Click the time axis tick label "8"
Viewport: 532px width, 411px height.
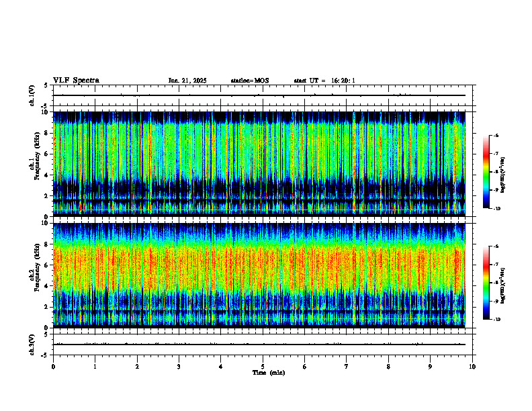388,367
